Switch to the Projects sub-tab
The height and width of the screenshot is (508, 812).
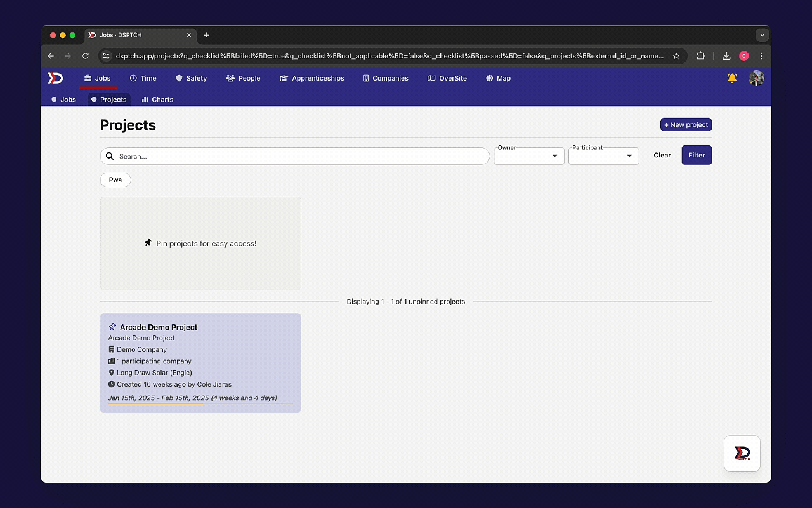click(108, 100)
